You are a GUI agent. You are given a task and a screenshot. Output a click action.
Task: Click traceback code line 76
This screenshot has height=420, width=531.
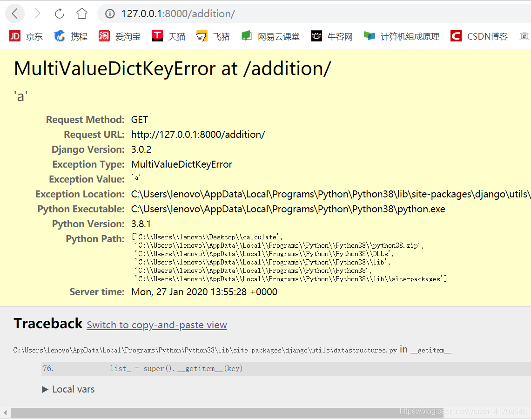[x=286, y=368]
